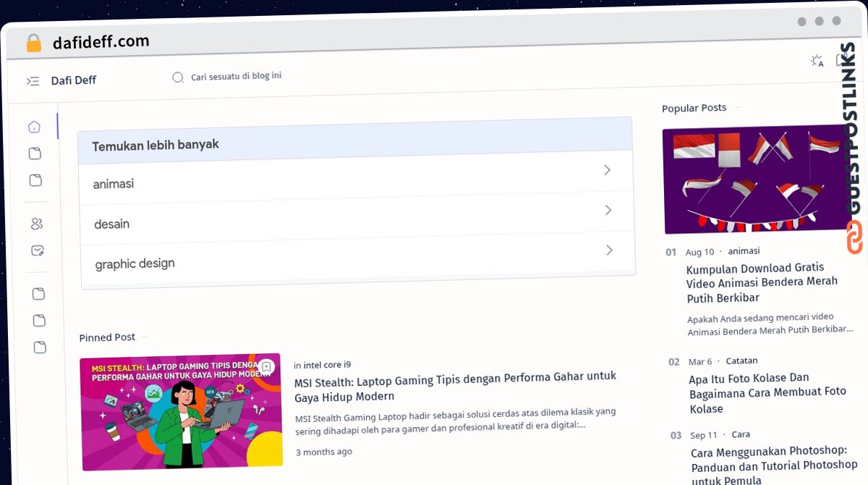Screen dimensions: 868x485
Task: Click the magnifier search icon
Action: (177, 77)
